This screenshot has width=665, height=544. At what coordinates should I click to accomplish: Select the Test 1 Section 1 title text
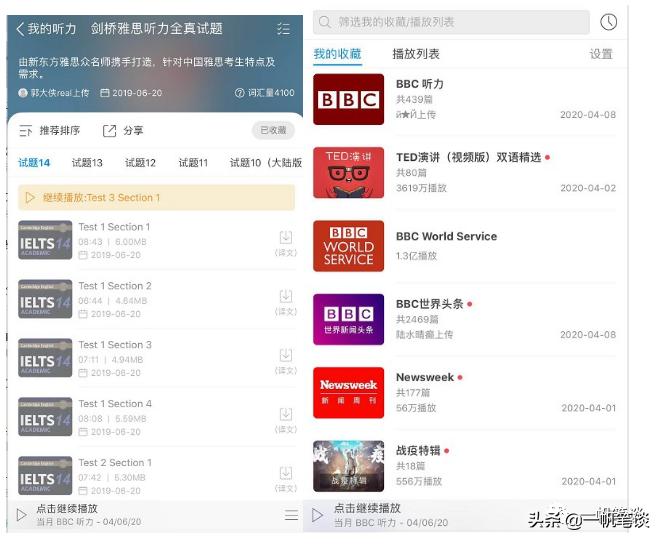point(114,227)
